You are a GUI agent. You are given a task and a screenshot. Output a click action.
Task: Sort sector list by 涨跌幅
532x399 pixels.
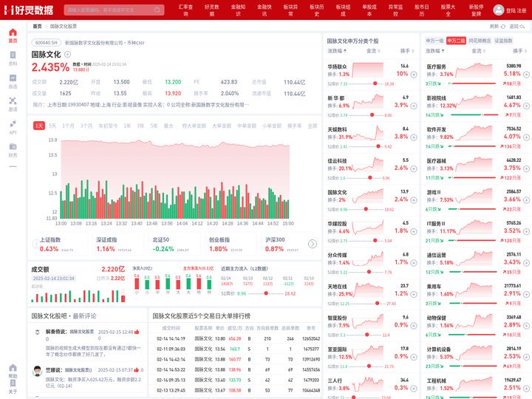pos(435,51)
